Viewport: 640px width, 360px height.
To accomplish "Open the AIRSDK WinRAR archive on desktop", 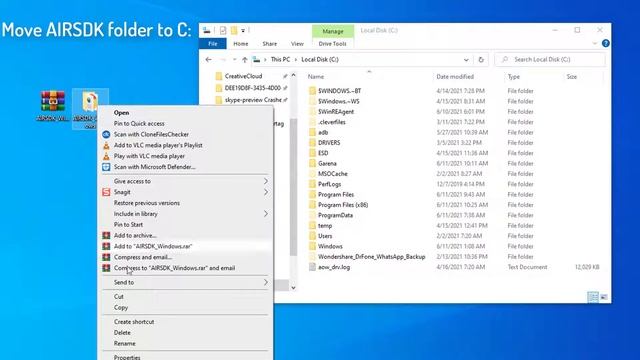I will coord(53,101).
